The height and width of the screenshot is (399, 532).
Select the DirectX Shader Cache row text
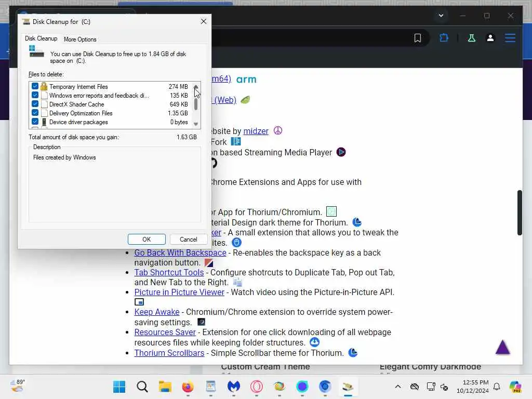77,104
